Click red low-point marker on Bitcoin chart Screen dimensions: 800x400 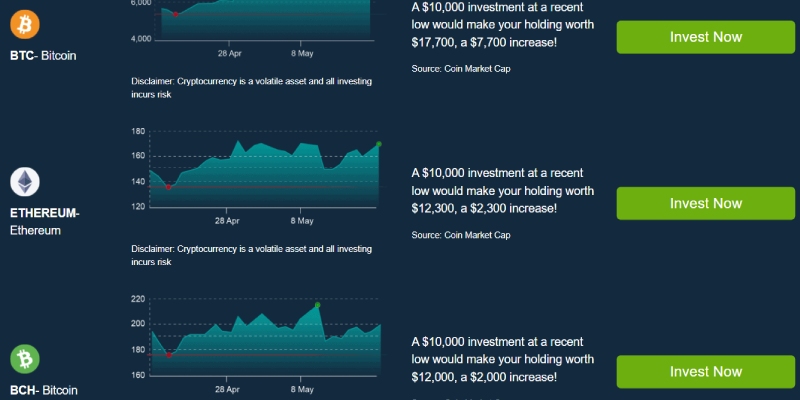pyautogui.click(x=176, y=14)
